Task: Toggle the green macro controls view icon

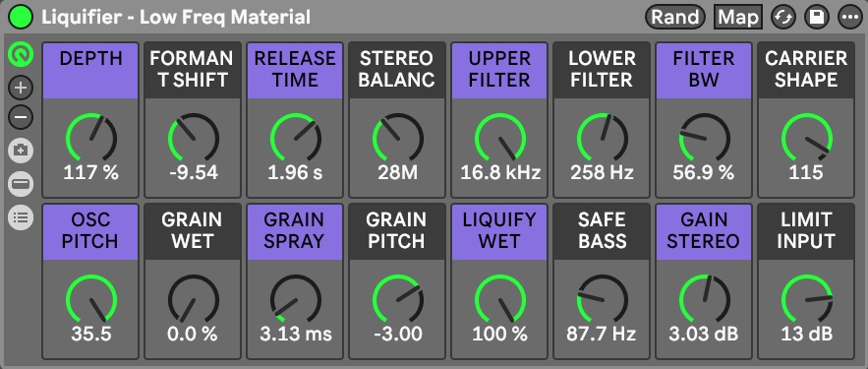Action: click(21, 54)
